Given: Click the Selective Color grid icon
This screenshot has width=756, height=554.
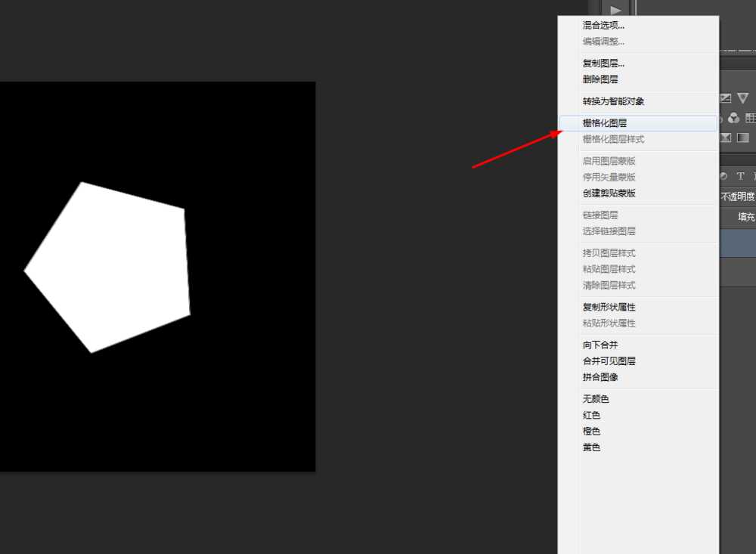Looking at the screenshot, I should (x=751, y=118).
